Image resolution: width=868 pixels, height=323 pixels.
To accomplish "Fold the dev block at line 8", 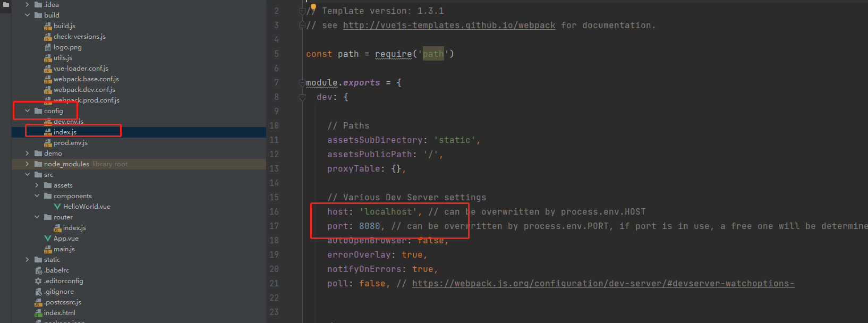I will 302,97.
